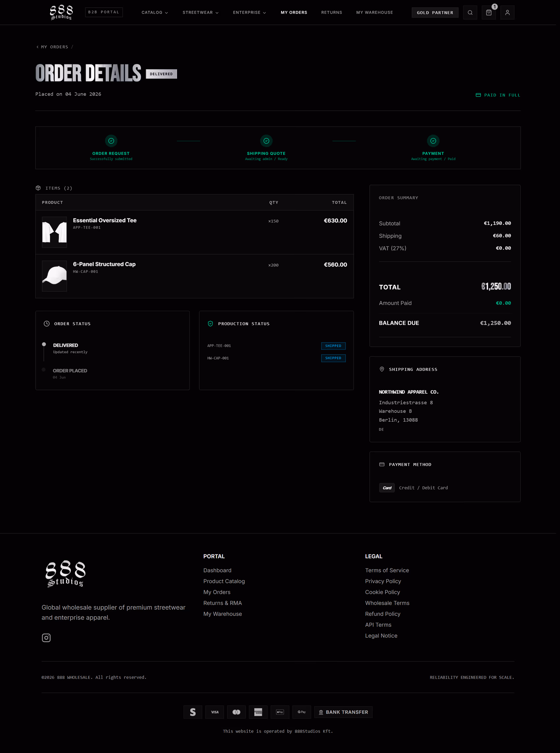Open Terms of Service link
This screenshot has width=560, height=753.
(x=387, y=570)
